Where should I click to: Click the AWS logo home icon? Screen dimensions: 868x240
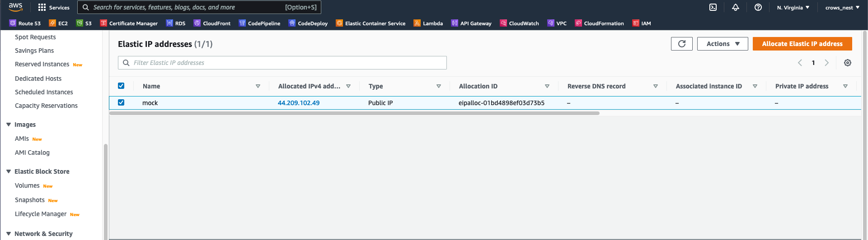pyautogui.click(x=15, y=7)
